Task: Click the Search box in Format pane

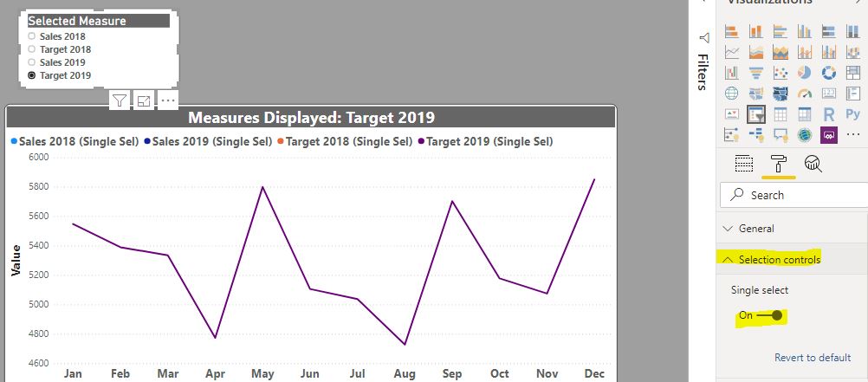Action: coord(794,195)
